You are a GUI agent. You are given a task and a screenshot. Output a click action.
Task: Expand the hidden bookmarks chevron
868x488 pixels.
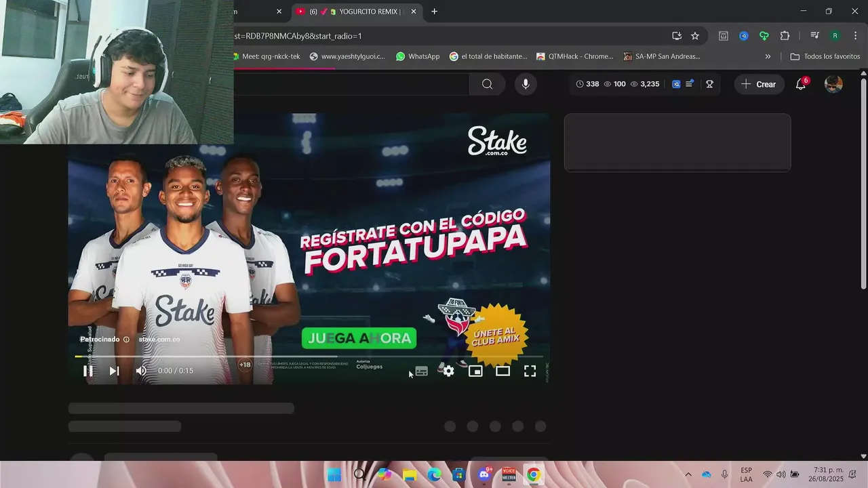tap(768, 56)
